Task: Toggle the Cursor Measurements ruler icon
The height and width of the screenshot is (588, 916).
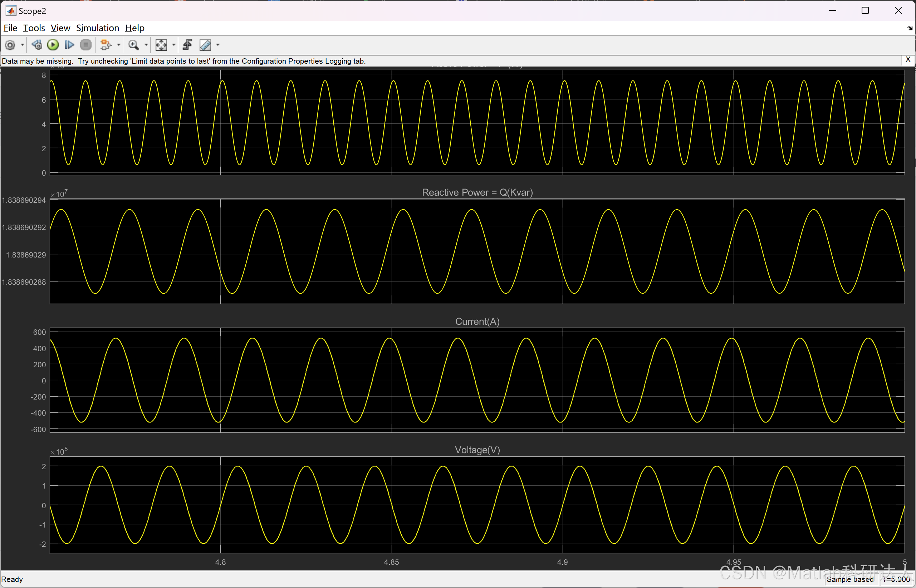Action: point(205,45)
